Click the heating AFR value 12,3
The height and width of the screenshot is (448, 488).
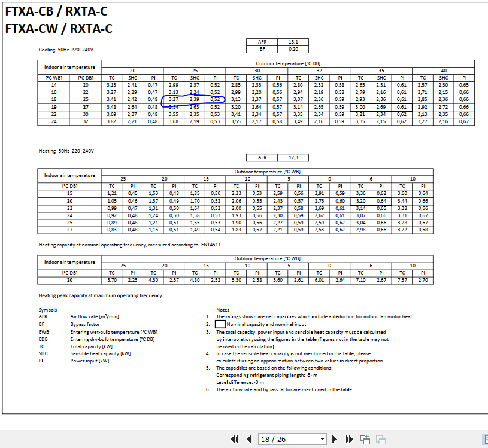tap(293, 157)
